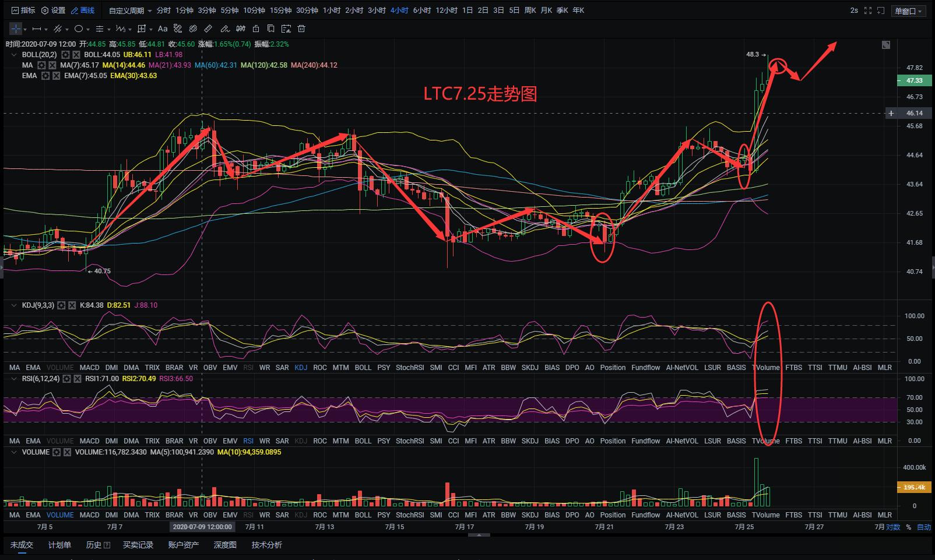Open the 自定义周期 custom period dropdown

[129, 10]
